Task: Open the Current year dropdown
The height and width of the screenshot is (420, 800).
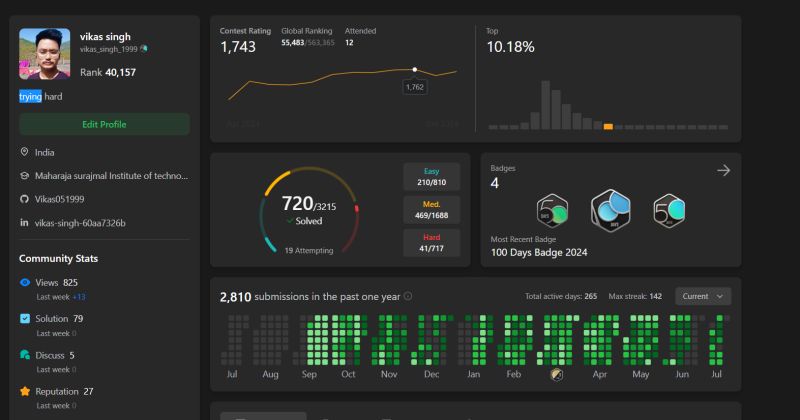Action: click(703, 296)
